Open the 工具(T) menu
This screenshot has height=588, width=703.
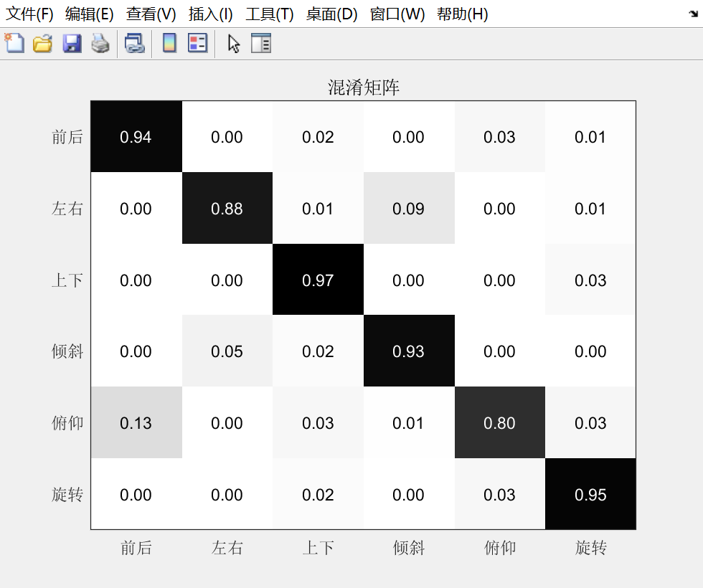pyautogui.click(x=270, y=14)
